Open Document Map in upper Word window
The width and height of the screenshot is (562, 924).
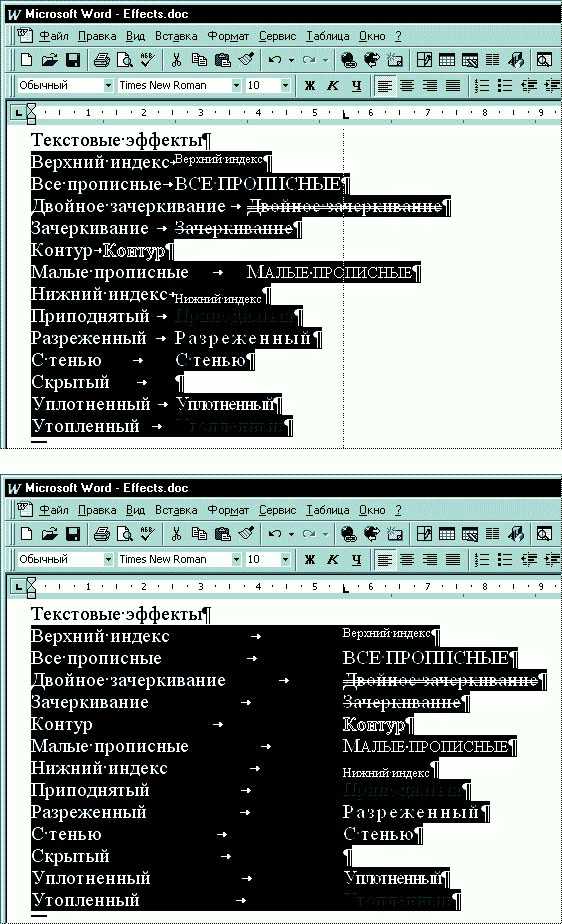(544, 60)
